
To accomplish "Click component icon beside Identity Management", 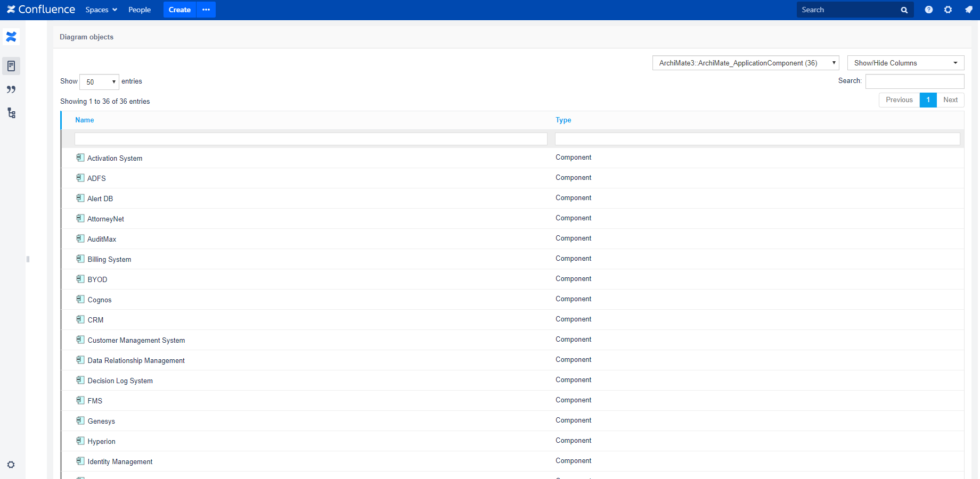I will point(80,461).
